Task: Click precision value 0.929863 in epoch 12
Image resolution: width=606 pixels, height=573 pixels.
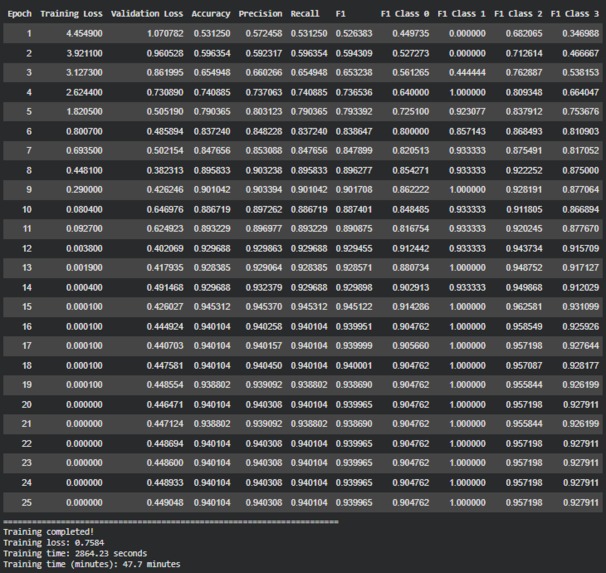Action: click(264, 248)
